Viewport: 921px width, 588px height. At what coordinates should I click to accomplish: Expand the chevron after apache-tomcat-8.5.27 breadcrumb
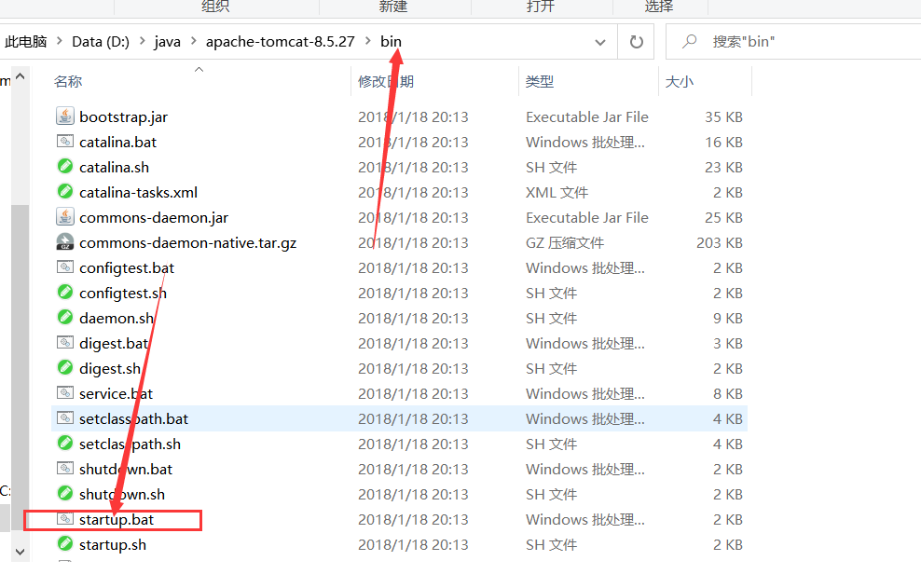coord(367,41)
